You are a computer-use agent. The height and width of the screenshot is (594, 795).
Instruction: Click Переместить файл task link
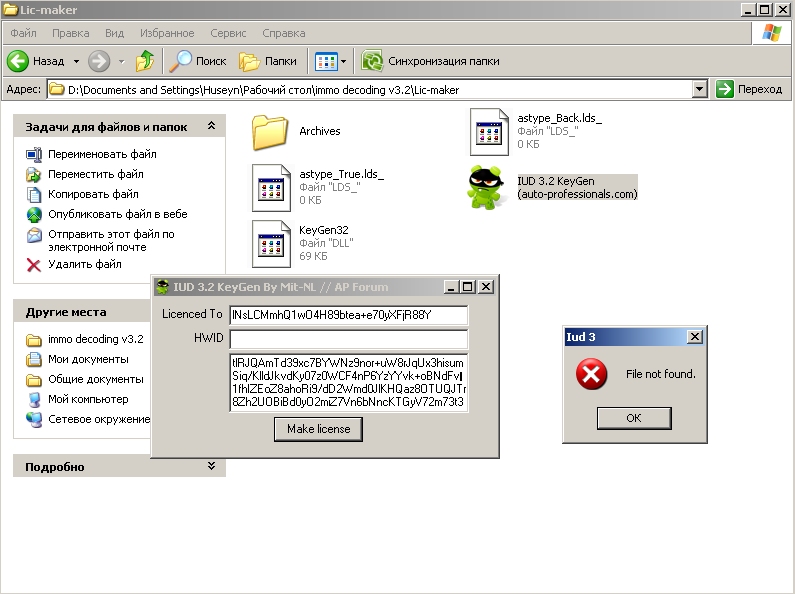pyautogui.click(x=95, y=174)
